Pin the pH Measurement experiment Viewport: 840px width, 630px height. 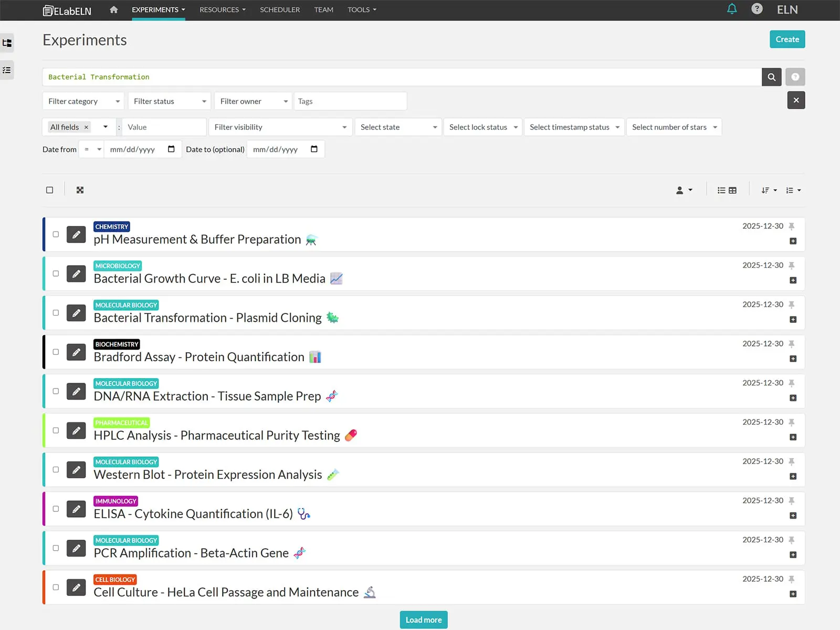(792, 226)
